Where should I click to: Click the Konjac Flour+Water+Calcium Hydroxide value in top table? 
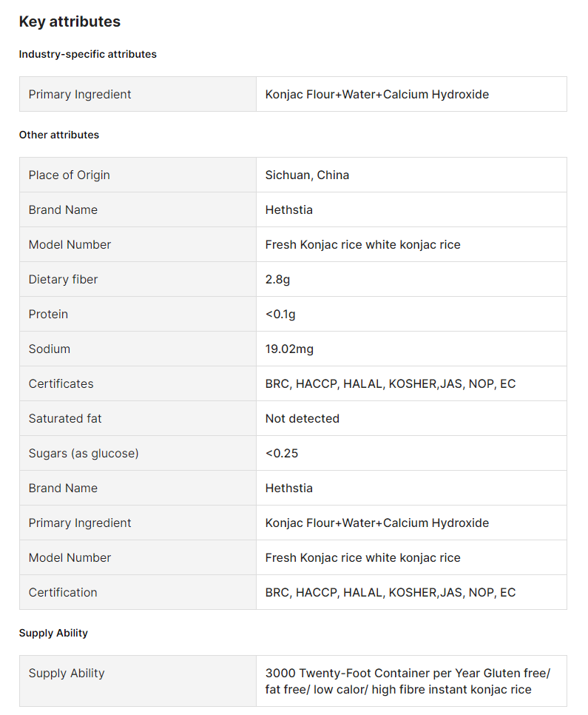click(x=377, y=95)
